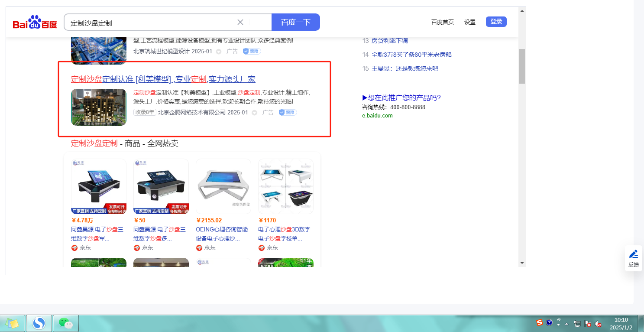This screenshot has height=332, width=644.
Task: Click the 反馈 feedback button
Action: pyautogui.click(x=633, y=258)
